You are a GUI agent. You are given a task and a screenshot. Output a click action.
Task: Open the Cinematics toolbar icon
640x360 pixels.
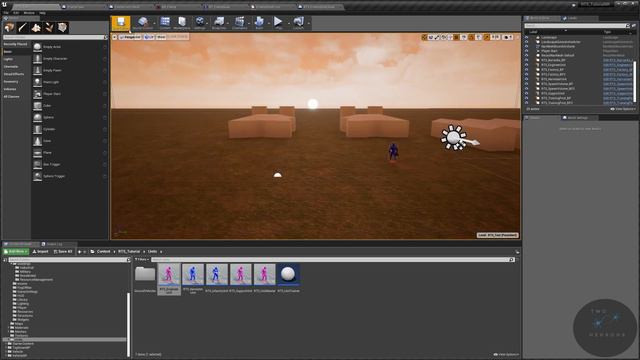240,23
